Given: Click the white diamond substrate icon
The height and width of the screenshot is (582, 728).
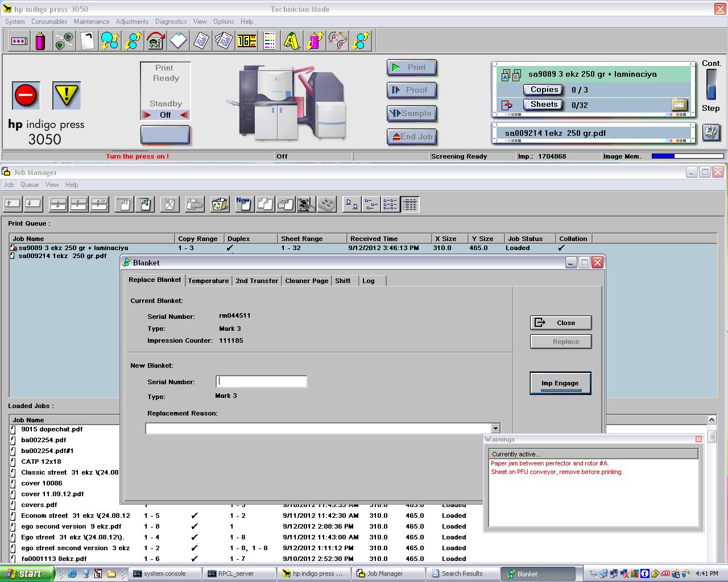Looking at the screenshot, I should coord(178,41).
